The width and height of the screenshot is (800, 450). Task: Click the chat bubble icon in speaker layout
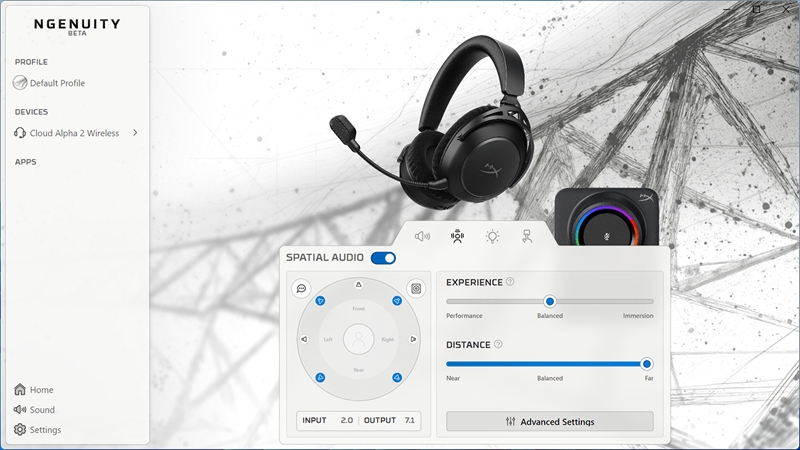point(301,288)
